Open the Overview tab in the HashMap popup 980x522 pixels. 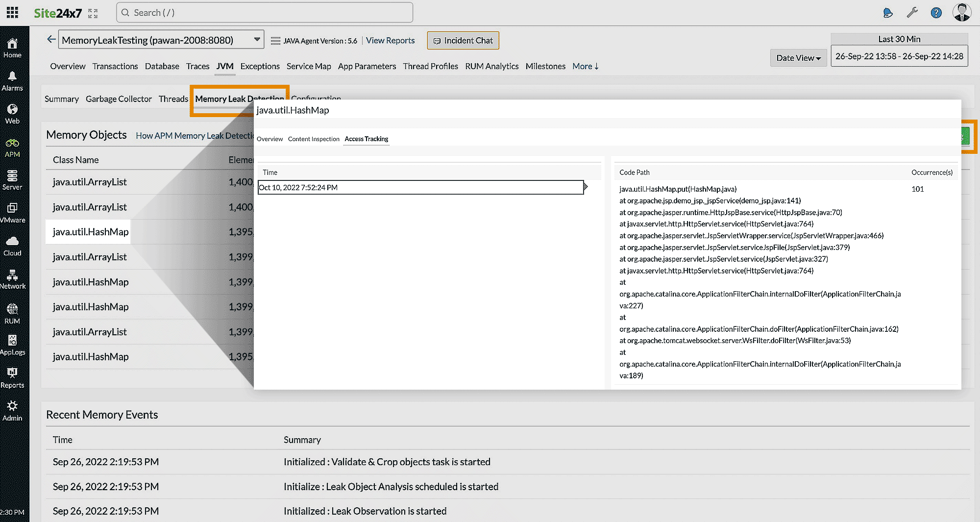coord(269,139)
